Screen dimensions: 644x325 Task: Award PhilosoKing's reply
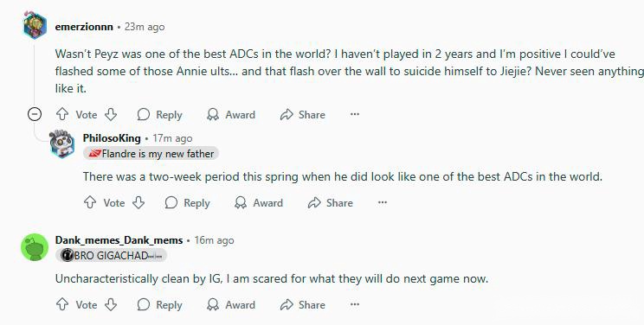[x=259, y=203]
